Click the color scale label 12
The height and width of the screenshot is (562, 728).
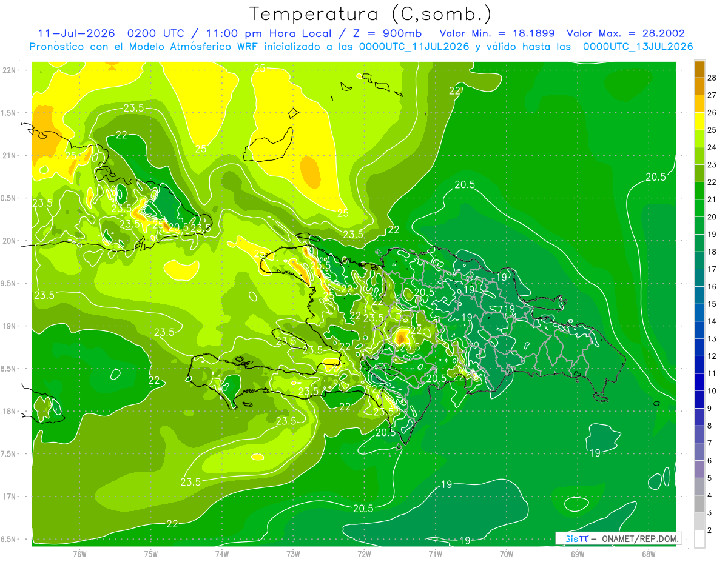712,356
